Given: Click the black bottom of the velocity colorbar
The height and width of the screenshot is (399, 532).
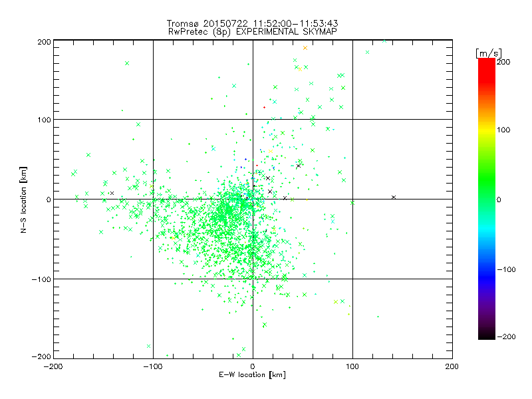Looking at the screenshot, I should click(487, 335).
